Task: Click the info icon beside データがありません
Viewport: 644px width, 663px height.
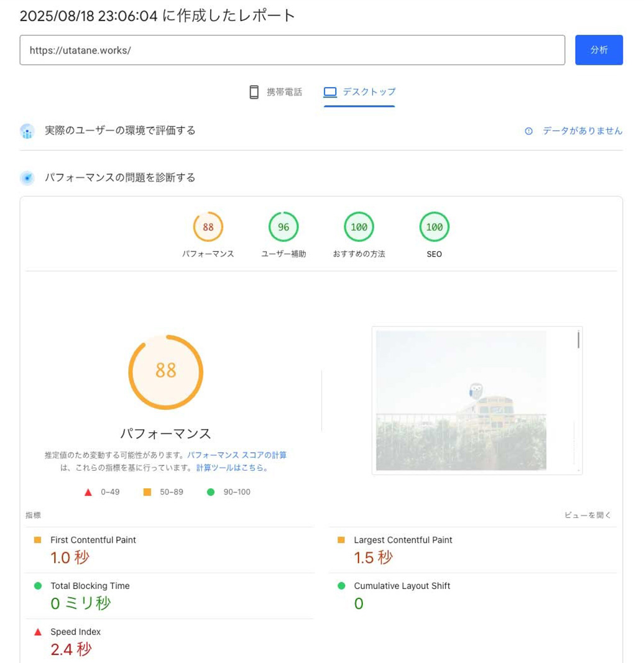Action: point(528,131)
